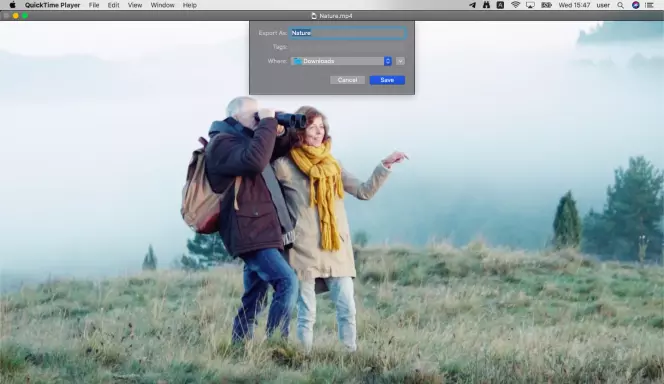This screenshot has height=384, width=664.
Task: Click the green full screen button
Action: [25, 16]
